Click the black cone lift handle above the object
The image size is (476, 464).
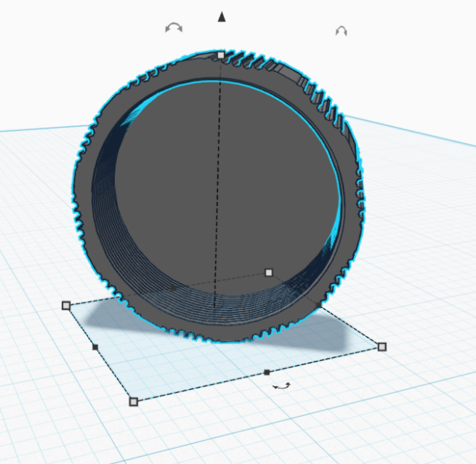tap(222, 17)
